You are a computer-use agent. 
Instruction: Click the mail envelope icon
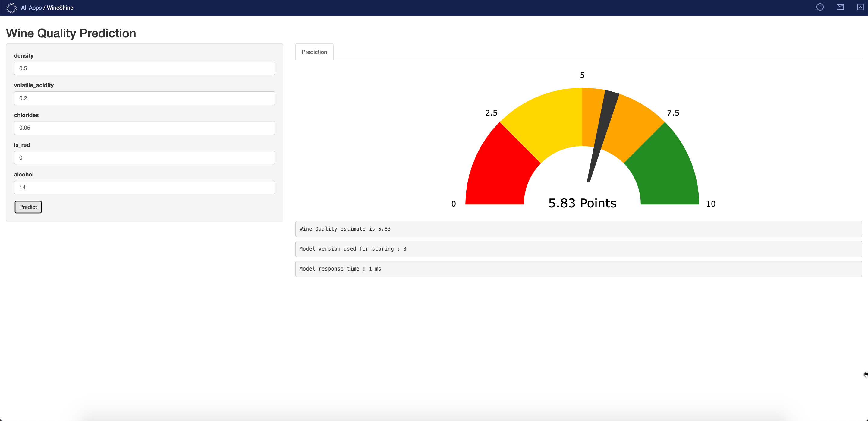(840, 7)
